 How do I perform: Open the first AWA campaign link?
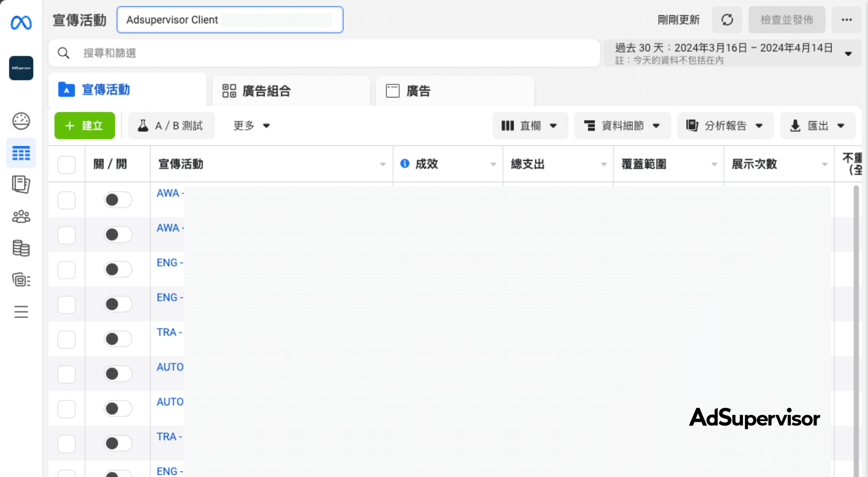(x=170, y=193)
